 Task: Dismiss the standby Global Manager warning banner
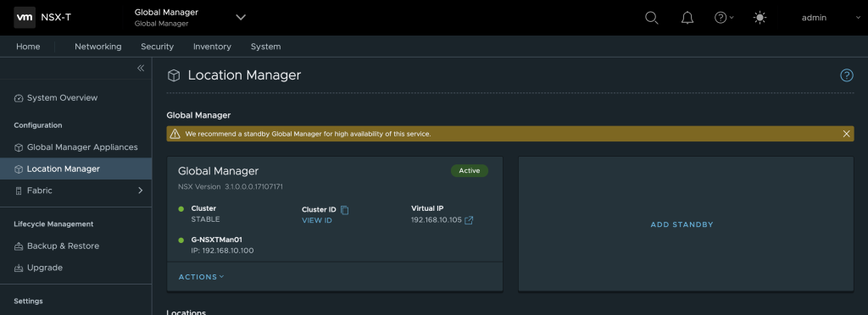[x=846, y=134]
